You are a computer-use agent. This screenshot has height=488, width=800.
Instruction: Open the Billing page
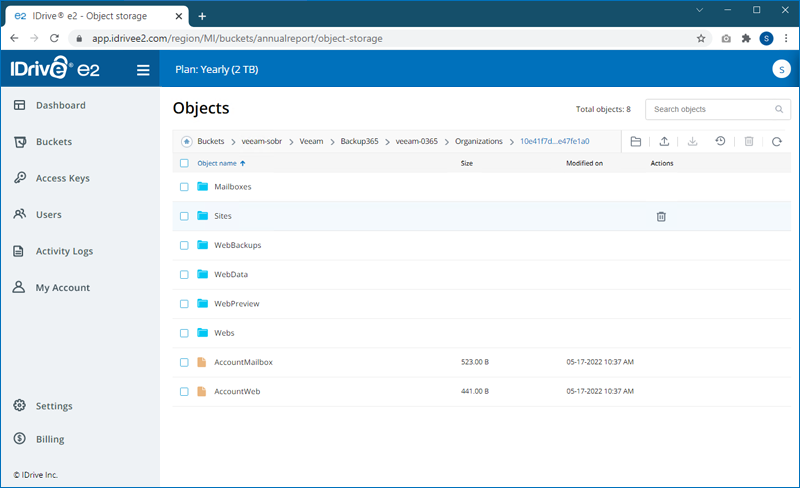tap(39, 439)
